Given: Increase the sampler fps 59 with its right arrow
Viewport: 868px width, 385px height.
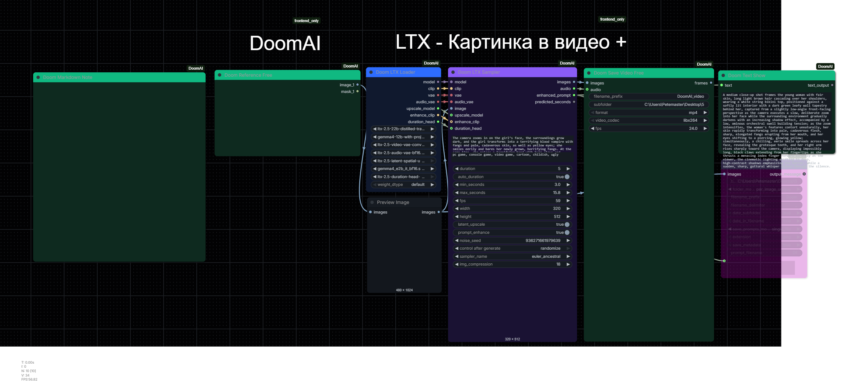Looking at the screenshot, I should point(568,201).
